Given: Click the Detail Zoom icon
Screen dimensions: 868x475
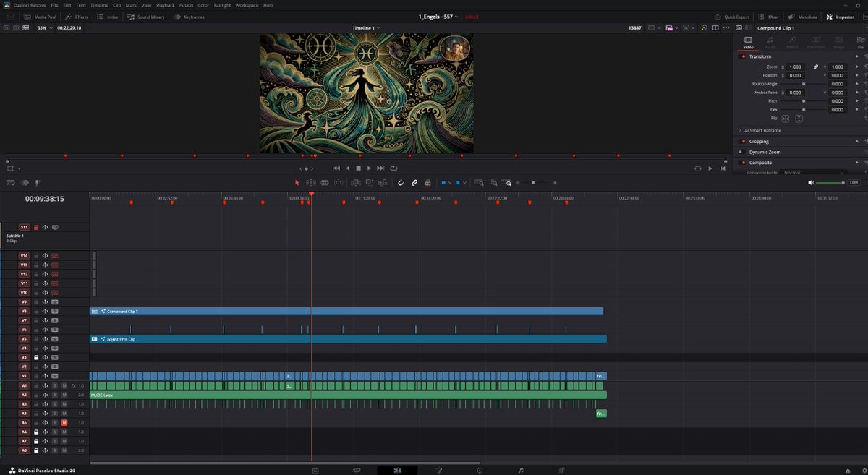Looking at the screenshot, I should point(494,183).
